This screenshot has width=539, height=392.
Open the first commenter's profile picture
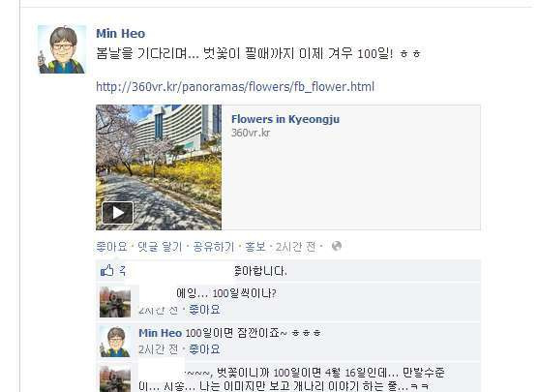(x=115, y=302)
